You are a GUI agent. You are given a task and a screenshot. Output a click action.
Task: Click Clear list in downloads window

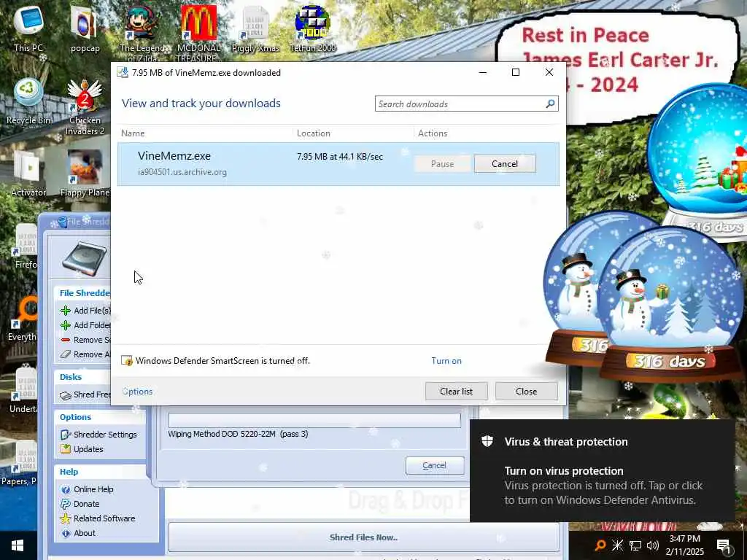click(x=457, y=391)
